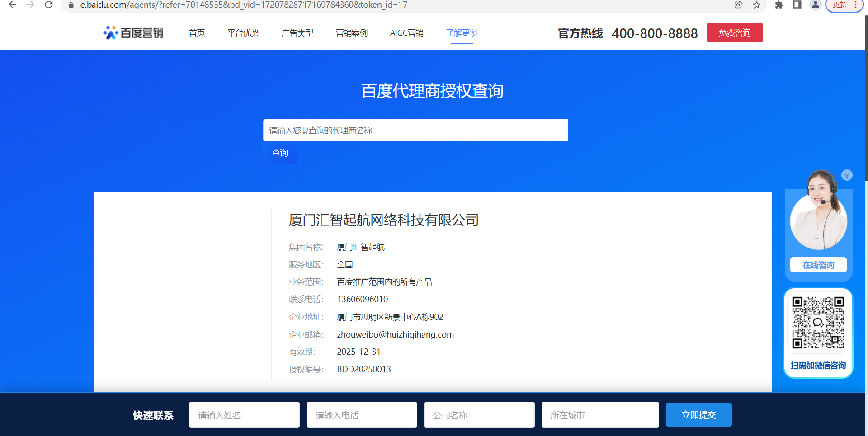Go to 广告类型 in navigation
868x436 pixels.
297,33
